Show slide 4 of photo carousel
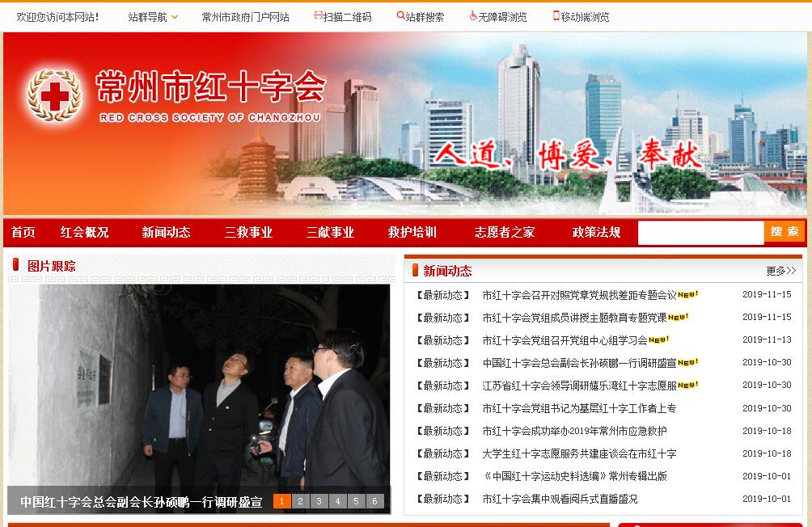This screenshot has width=812, height=527. (337, 501)
